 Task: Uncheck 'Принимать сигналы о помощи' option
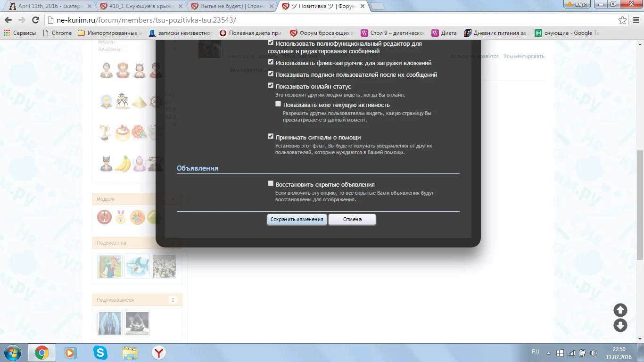[271, 137]
